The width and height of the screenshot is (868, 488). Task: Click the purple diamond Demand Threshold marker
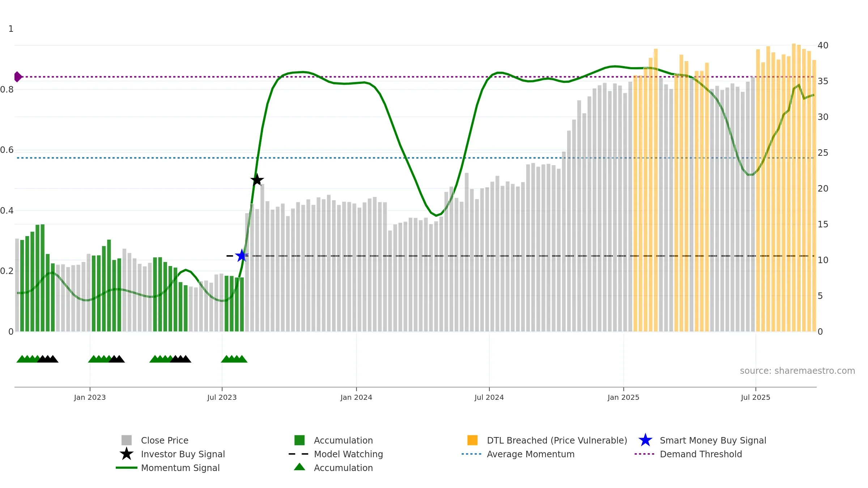coord(18,77)
